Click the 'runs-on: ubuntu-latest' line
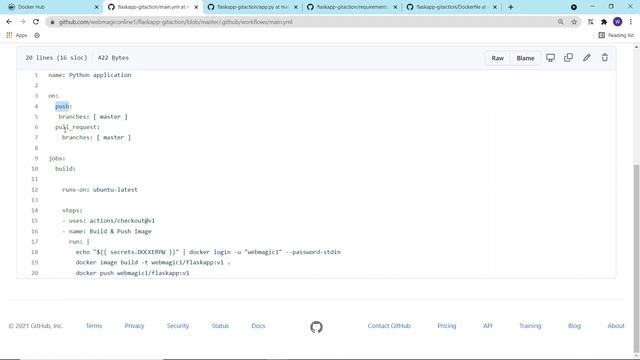The width and height of the screenshot is (640, 360). tap(100, 189)
